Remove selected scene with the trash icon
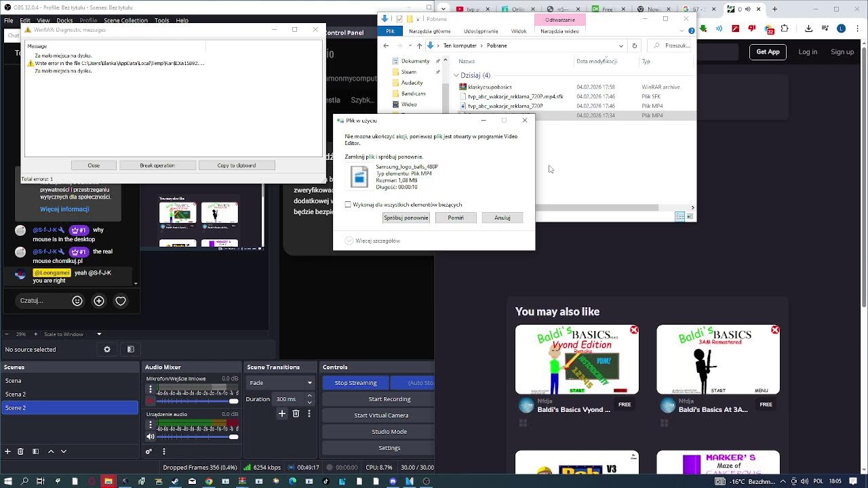868x488 pixels. 20,451
